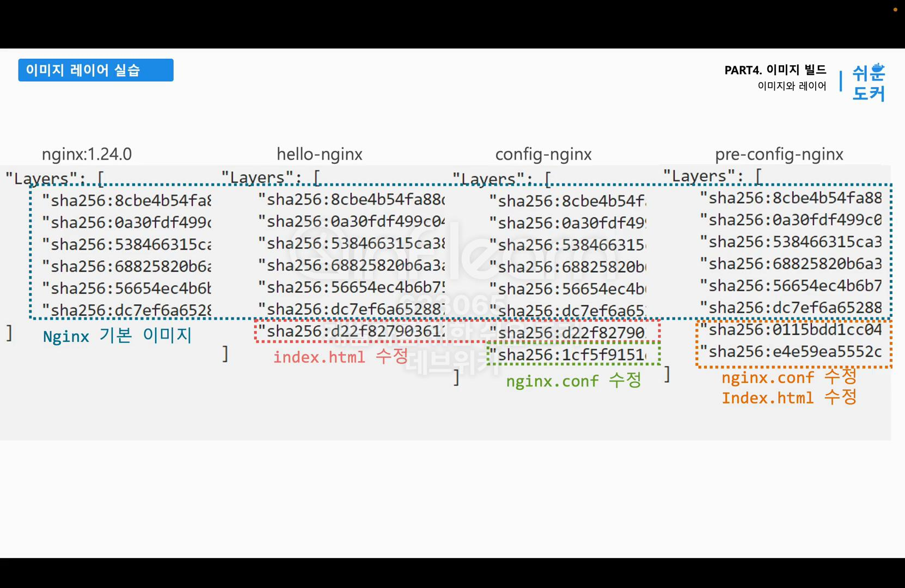This screenshot has width=905, height=588.
Task: Click sha256:56654ec4b6b7 in pre-config-nginx column
Action: point(791,285)
